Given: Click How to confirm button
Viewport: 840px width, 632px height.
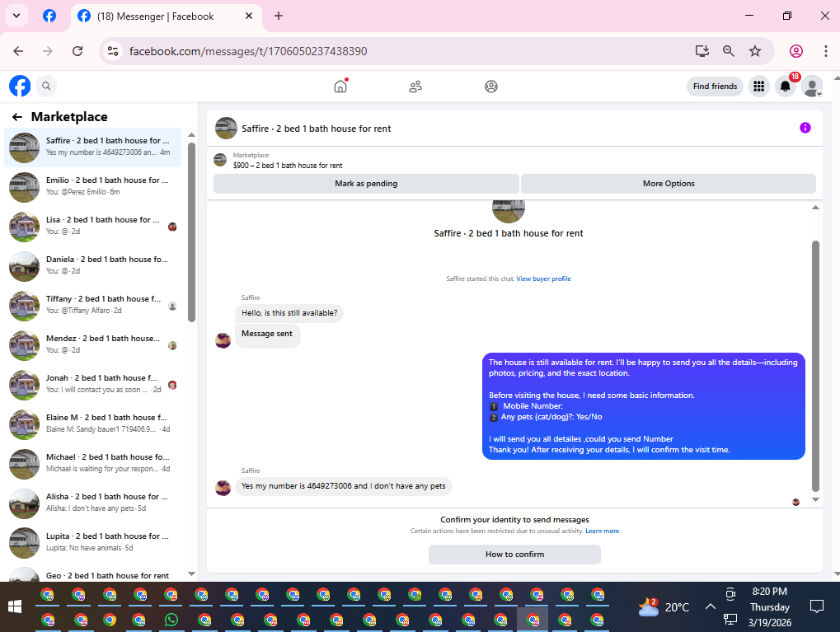Looking at the screenshot, I should coord(514,555).
